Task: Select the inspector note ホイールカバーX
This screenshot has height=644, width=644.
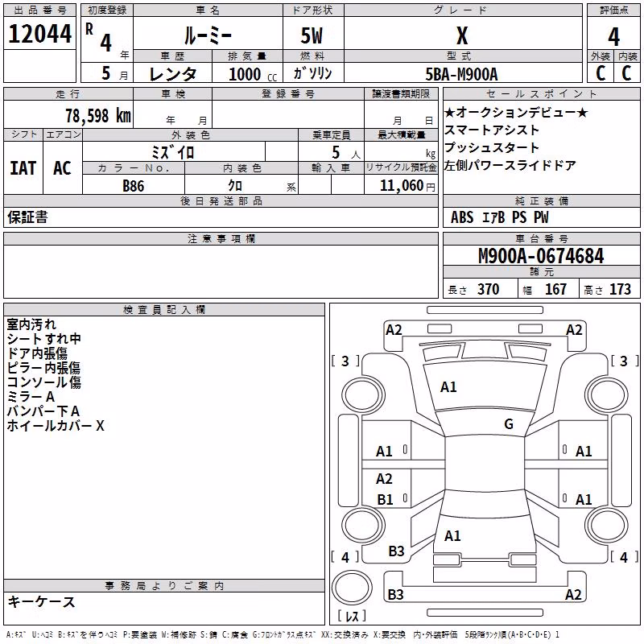Action: tap(56, 426)
